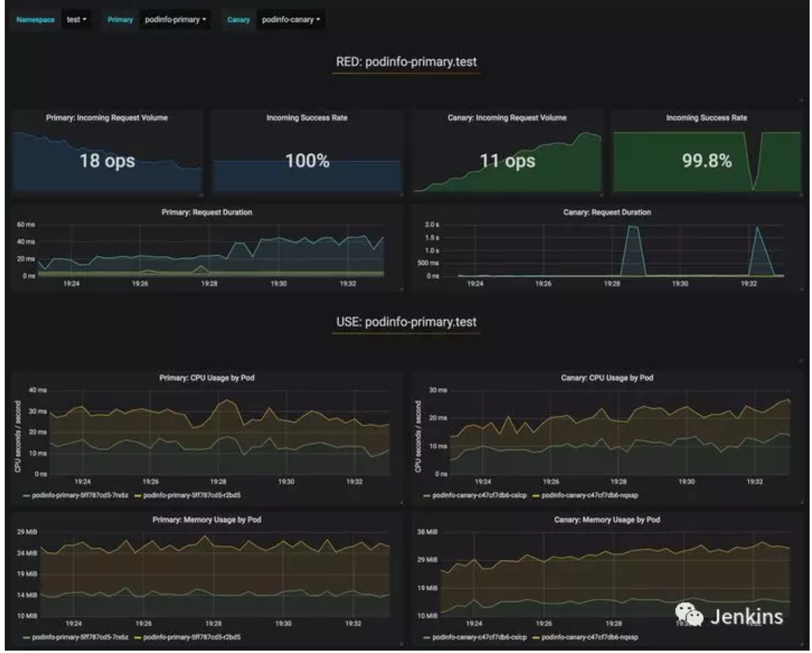This screenshot has width=812, height=653.
Task: Click color line of podinfo-primary-5ff787cd5-r2bd5 in Primary Memory legend
Action: [x=138, y=638]
